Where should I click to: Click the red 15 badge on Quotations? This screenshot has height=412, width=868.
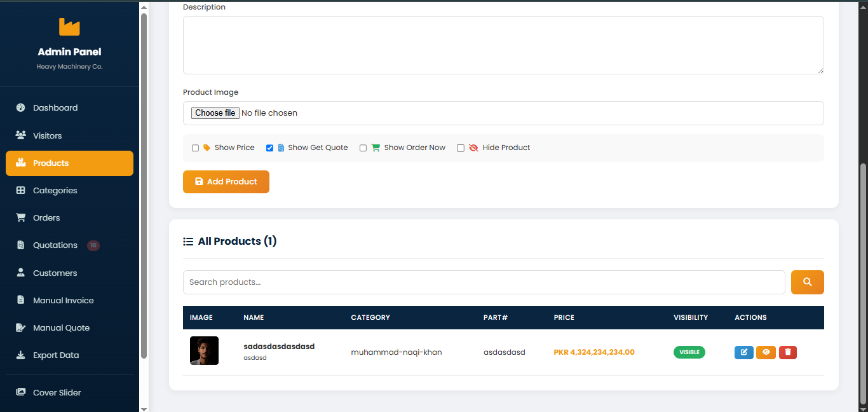[93, 245]
